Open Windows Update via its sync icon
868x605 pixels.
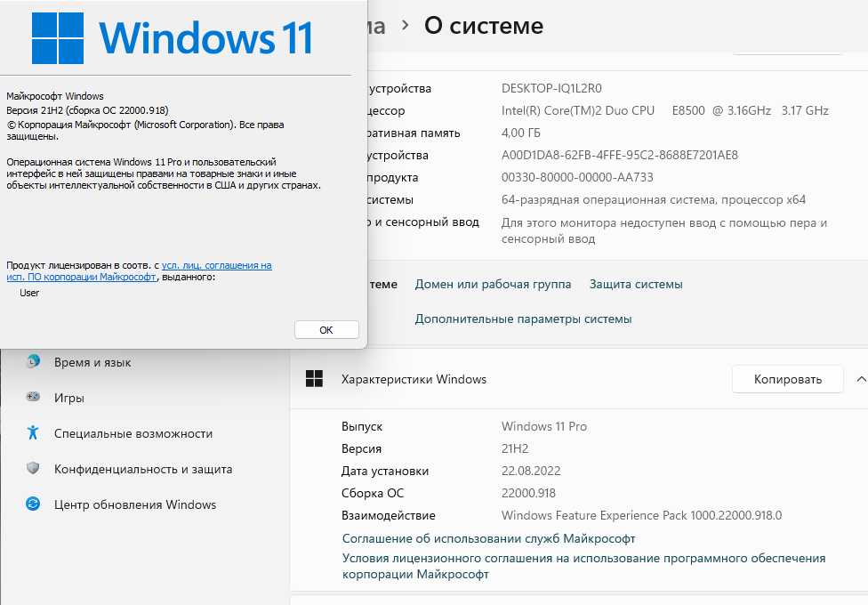coord(33,504)
